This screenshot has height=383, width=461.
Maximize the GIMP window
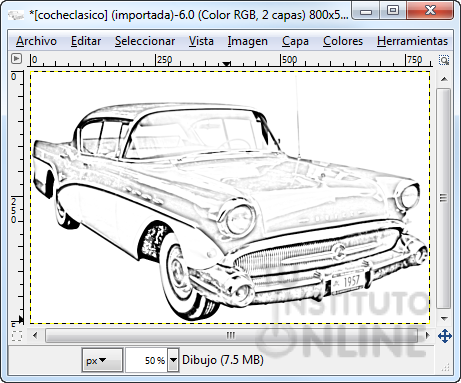(x=392, y=10)
